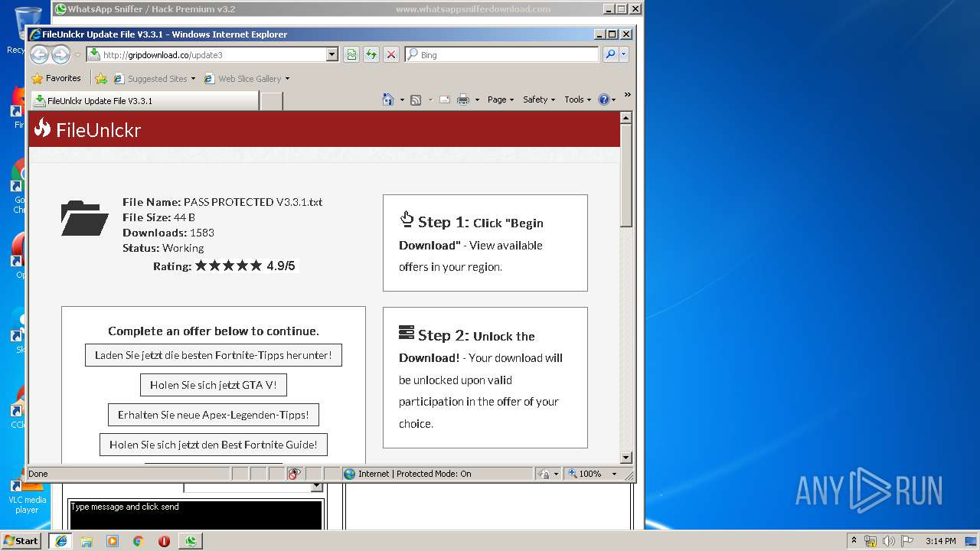The width and height of the screenshot is (980, 551).
Task: Click the black folder icon beside File Name
Action: (84, 218)
